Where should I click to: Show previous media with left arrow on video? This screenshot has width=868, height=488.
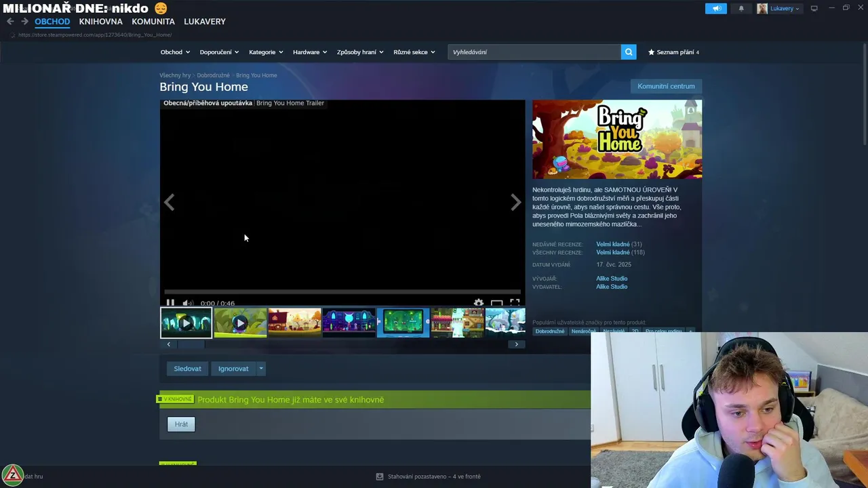[x=169, y=202]
